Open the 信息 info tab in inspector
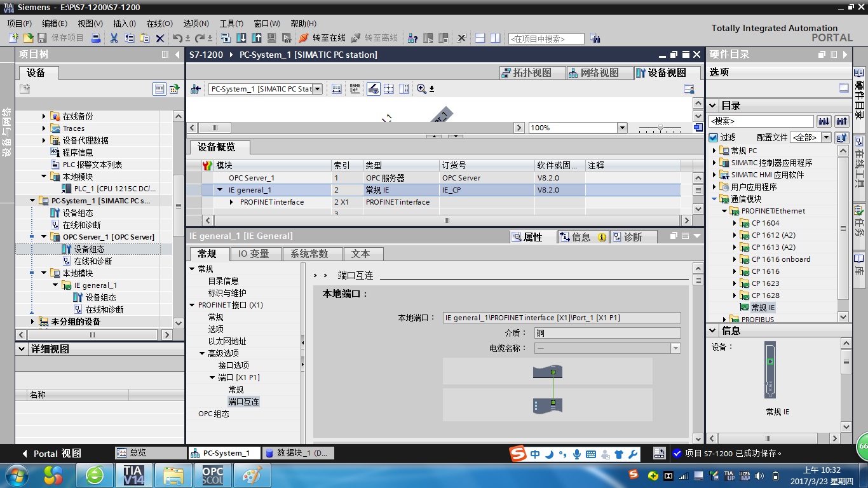868x488 pixels. point(583,237)
